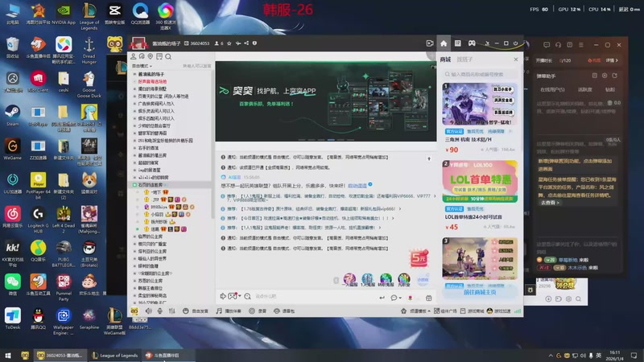Select the red highlighted channel under 酱油瓶的场子
This screenshot has height=362, width=644.
tap(152, 82)
